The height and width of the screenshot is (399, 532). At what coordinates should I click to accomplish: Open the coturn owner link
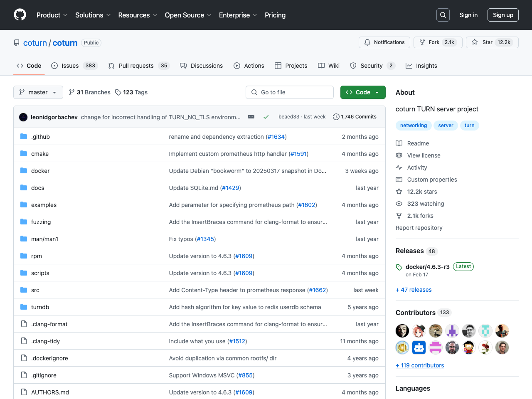[x=35, y=43]
